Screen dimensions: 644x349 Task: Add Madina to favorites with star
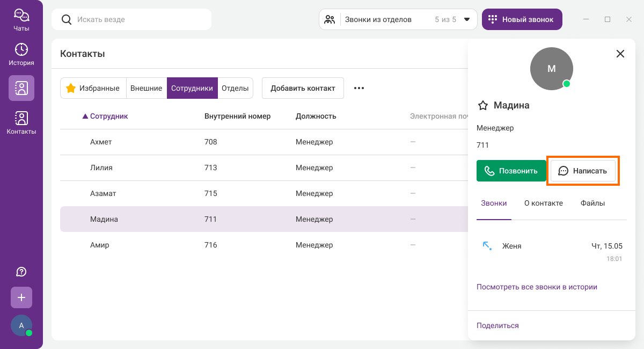[482, 105]
